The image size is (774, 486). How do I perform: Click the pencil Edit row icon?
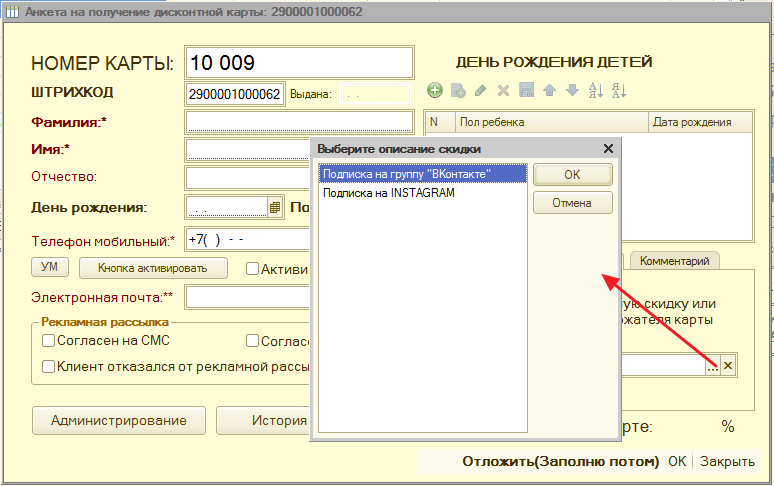coord(480,90)
